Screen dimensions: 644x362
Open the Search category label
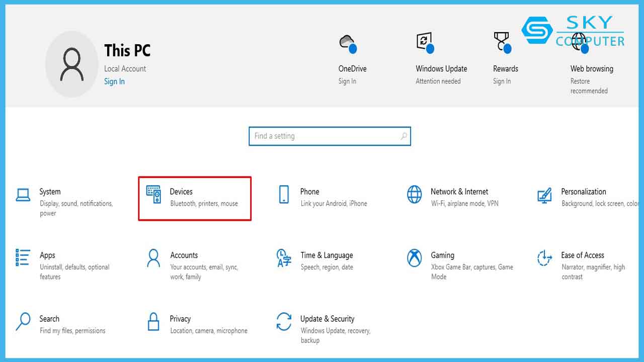(x=49, y=318)
